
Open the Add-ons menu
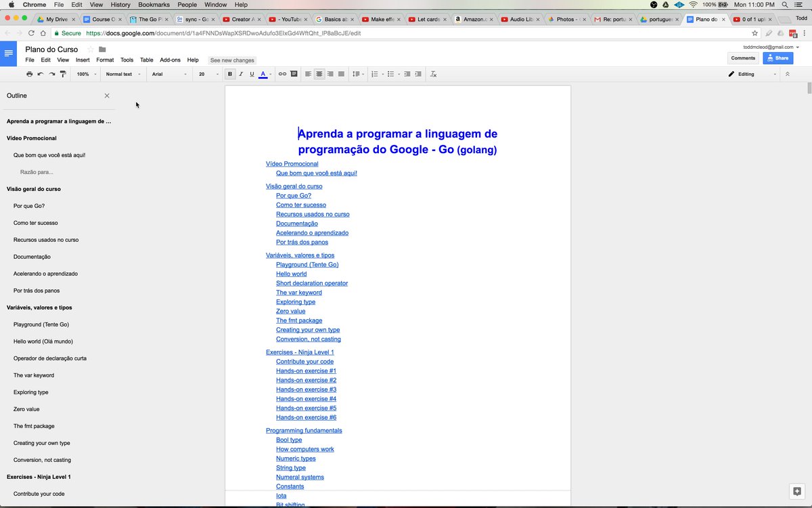pos(171,60)
